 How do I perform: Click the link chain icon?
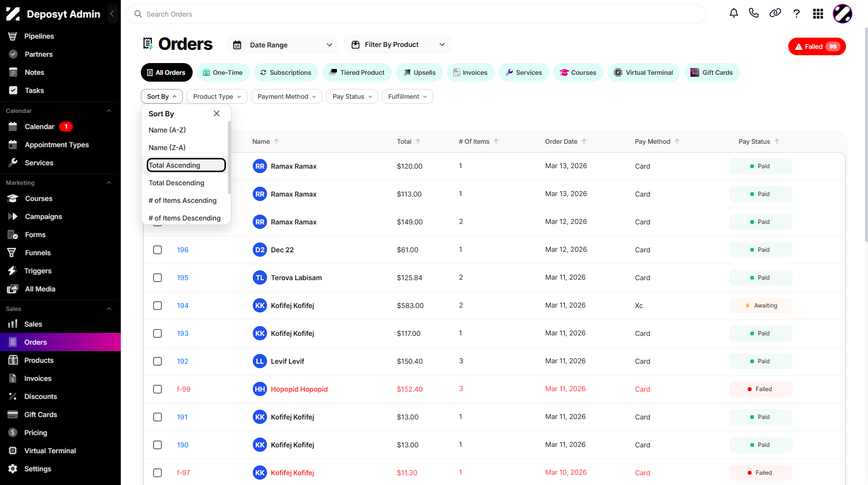click(x=775, y=13)
